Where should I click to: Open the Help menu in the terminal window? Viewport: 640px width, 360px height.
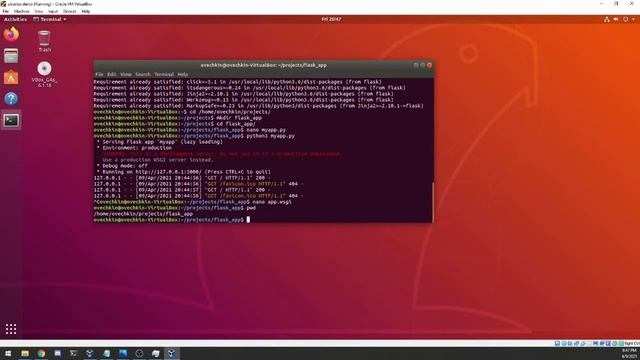point(182,74)
